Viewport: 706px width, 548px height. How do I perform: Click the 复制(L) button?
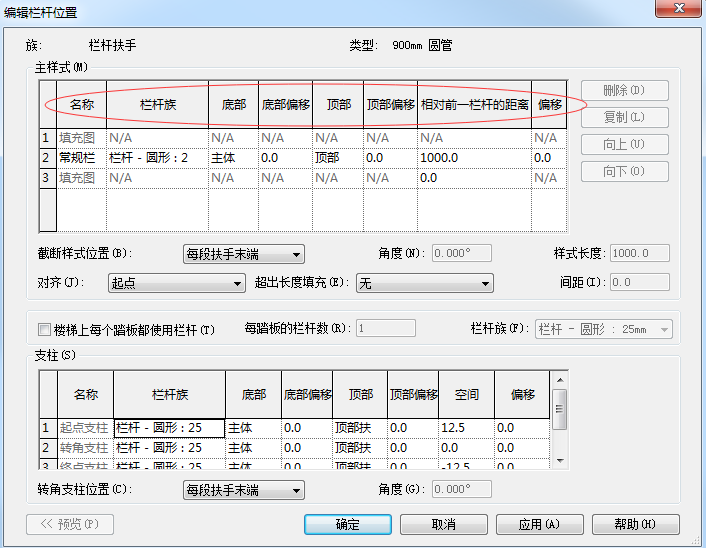point(625,118)
